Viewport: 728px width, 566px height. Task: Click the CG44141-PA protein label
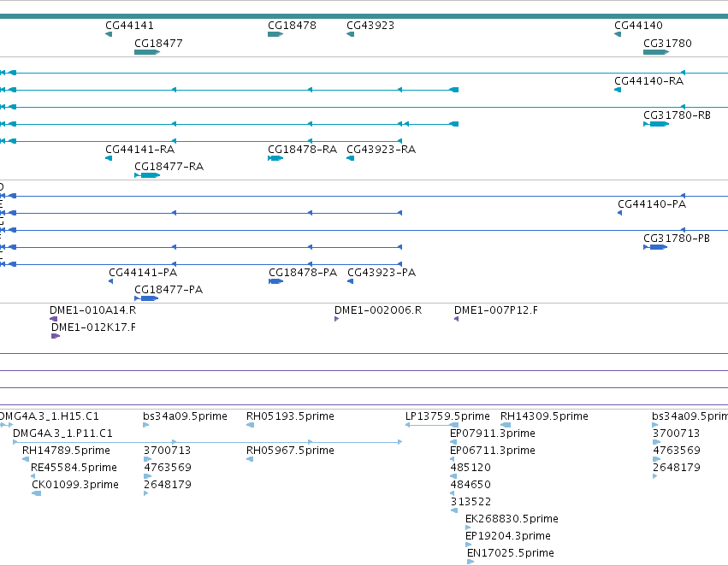(143, 273)
